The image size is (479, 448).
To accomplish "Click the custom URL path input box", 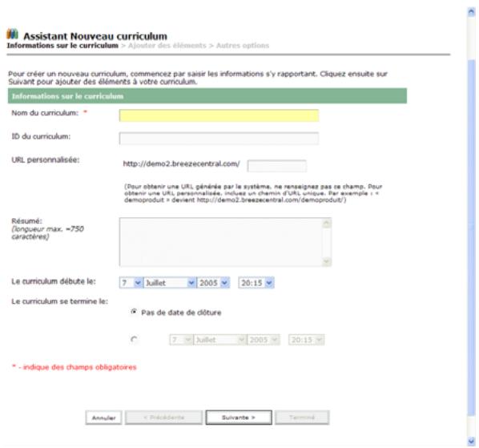I will tap(277, 166).
